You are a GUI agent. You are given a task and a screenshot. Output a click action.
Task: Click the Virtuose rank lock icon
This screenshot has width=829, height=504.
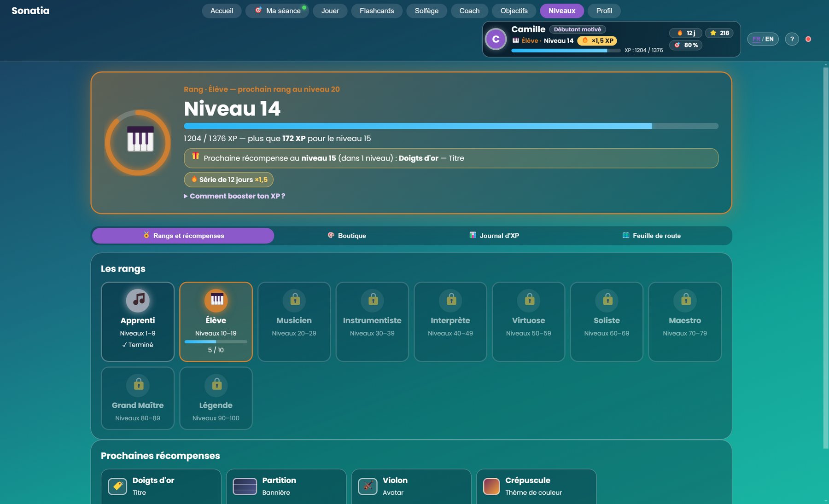coord(529,300)
